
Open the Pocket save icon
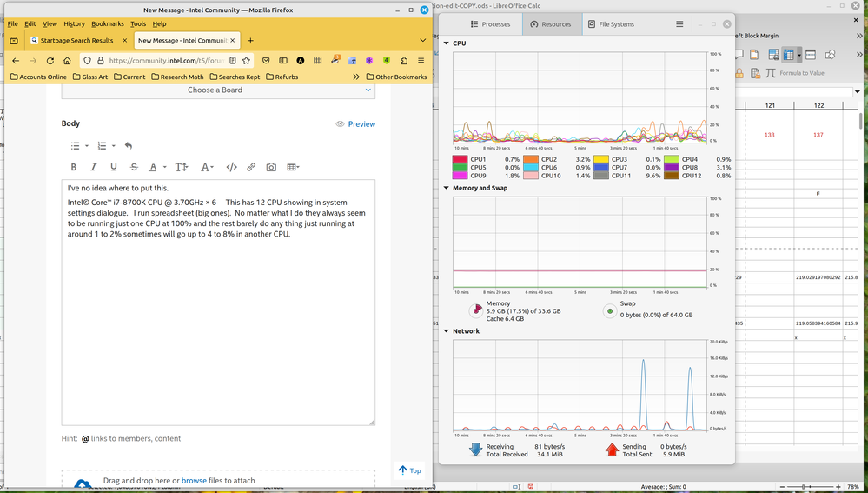(x=266, y=60)
